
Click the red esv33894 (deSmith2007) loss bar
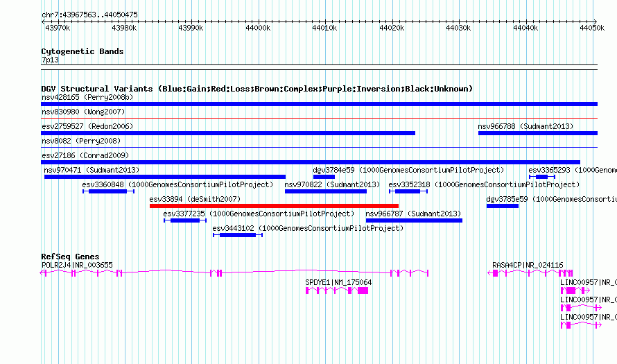point(274,206)
